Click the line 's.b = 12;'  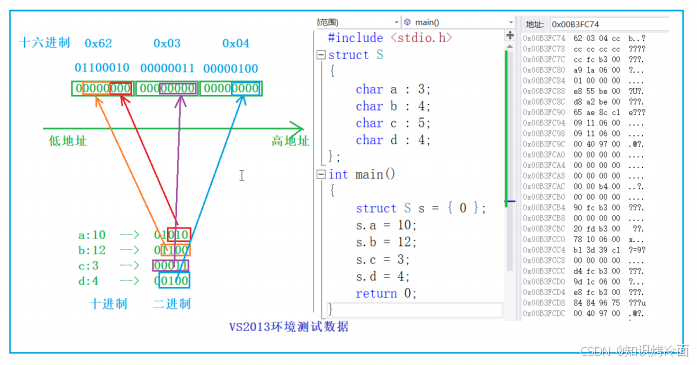[385, 242]
